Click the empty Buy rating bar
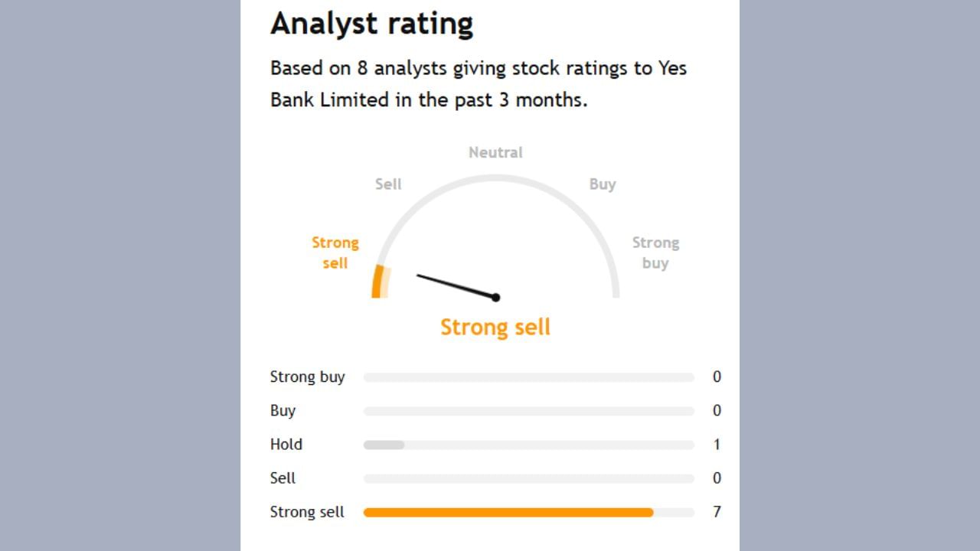The height and width of the screenshot is (551, 980). coord(528,411)
